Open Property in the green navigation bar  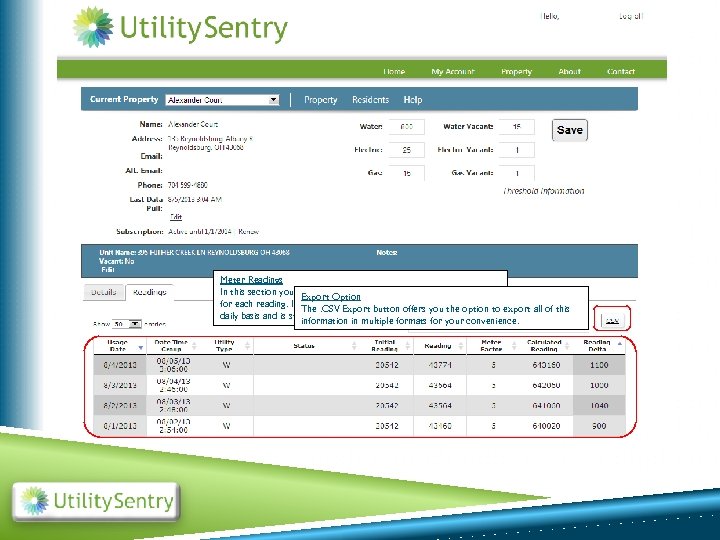(x=516, y=72)
